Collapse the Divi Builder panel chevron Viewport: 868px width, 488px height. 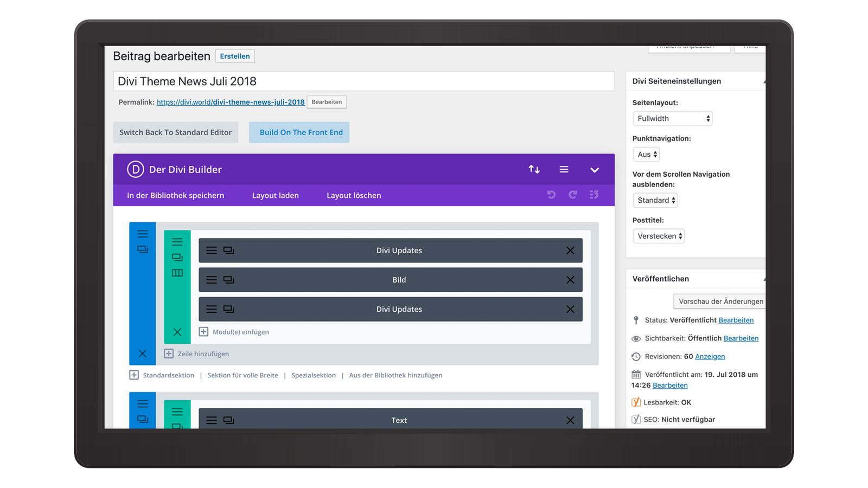click(x=595, y=170)
